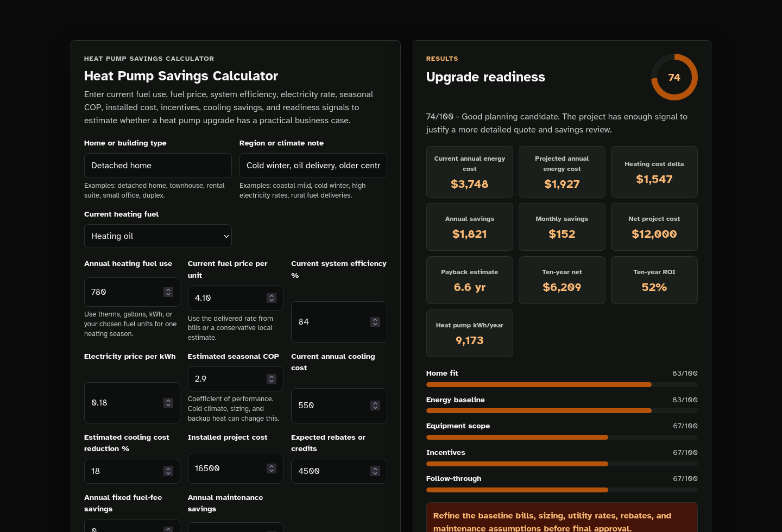Click the Current system efficiency field

(339, 322)
